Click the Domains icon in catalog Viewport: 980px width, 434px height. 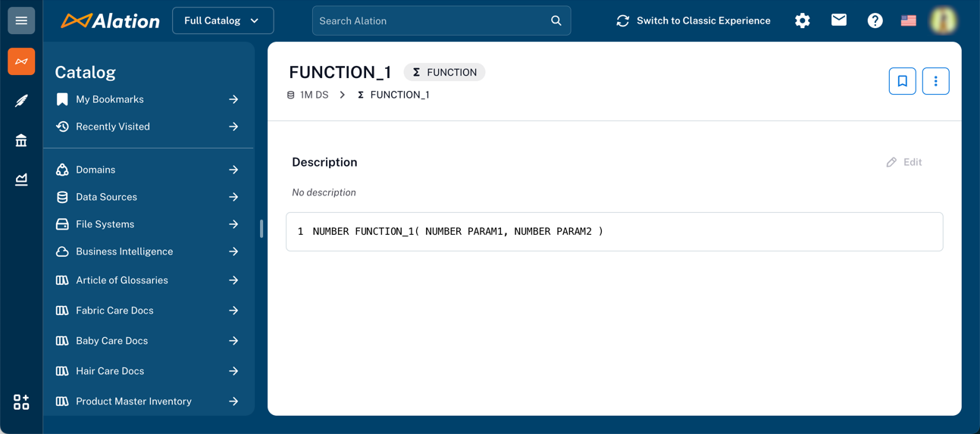[62, 170]
